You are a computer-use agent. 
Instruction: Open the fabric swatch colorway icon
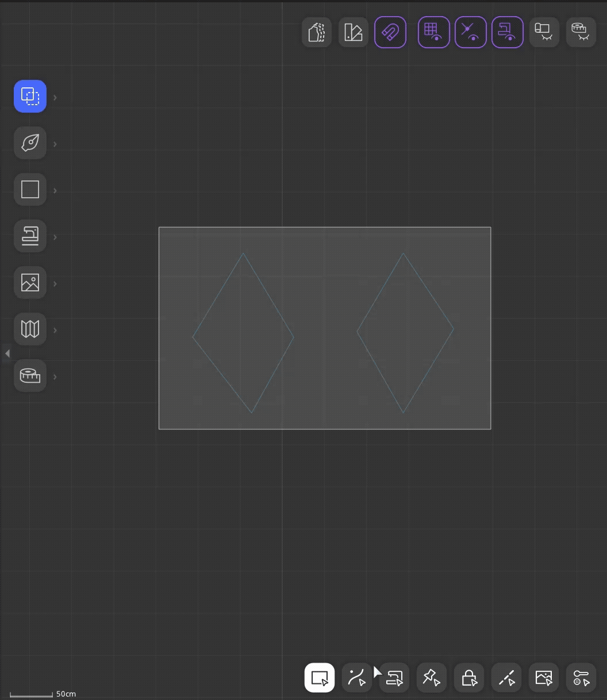[354, 32]
